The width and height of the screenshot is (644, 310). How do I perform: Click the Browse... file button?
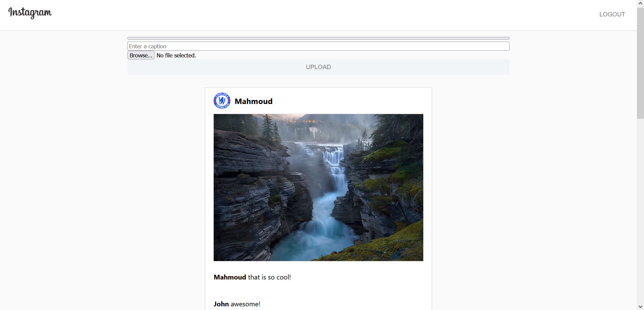pyautogui.click(x=141, y=55)
